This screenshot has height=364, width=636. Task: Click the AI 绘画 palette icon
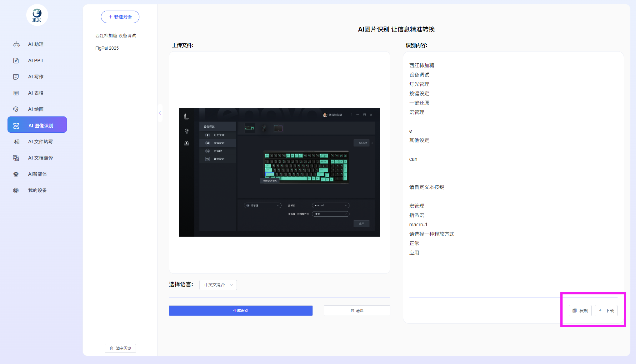click(x=16, y=109)
